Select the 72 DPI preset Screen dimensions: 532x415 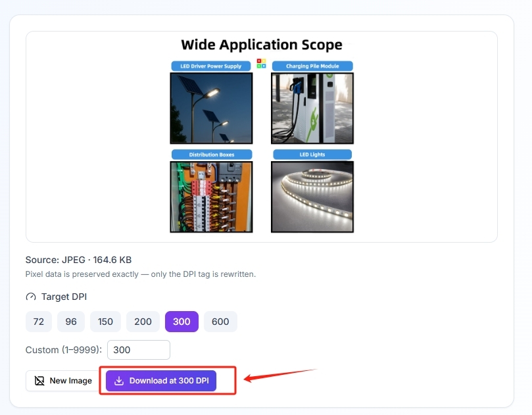click(39, 322)
